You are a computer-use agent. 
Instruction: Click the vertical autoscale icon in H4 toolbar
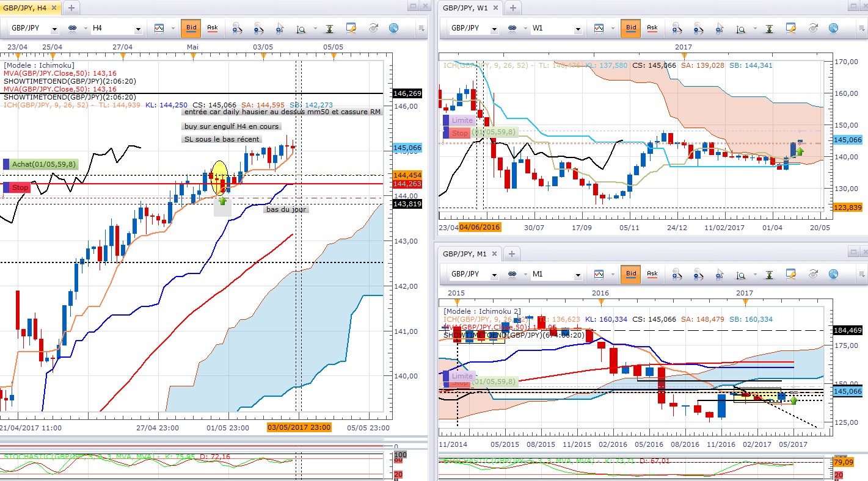pos(330,28)
